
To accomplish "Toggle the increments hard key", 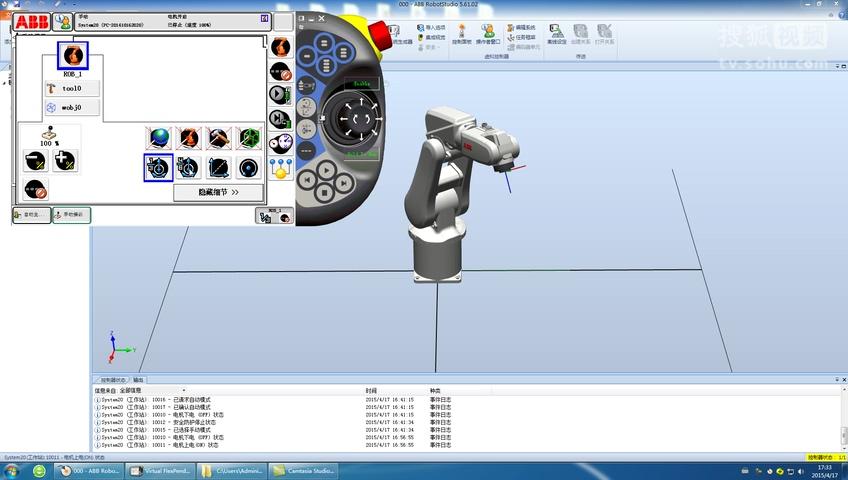I will pos(306,151).
